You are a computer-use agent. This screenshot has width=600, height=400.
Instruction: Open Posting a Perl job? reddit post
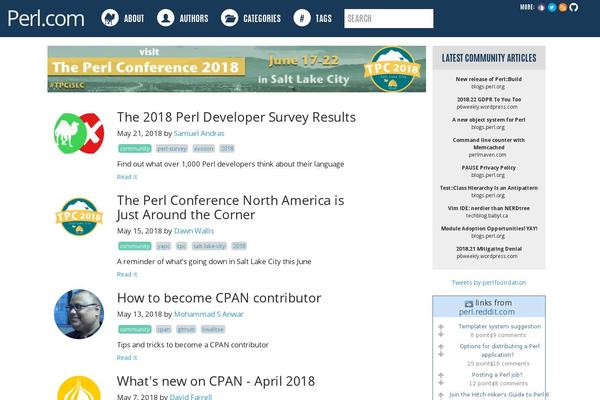pos(497,375)
